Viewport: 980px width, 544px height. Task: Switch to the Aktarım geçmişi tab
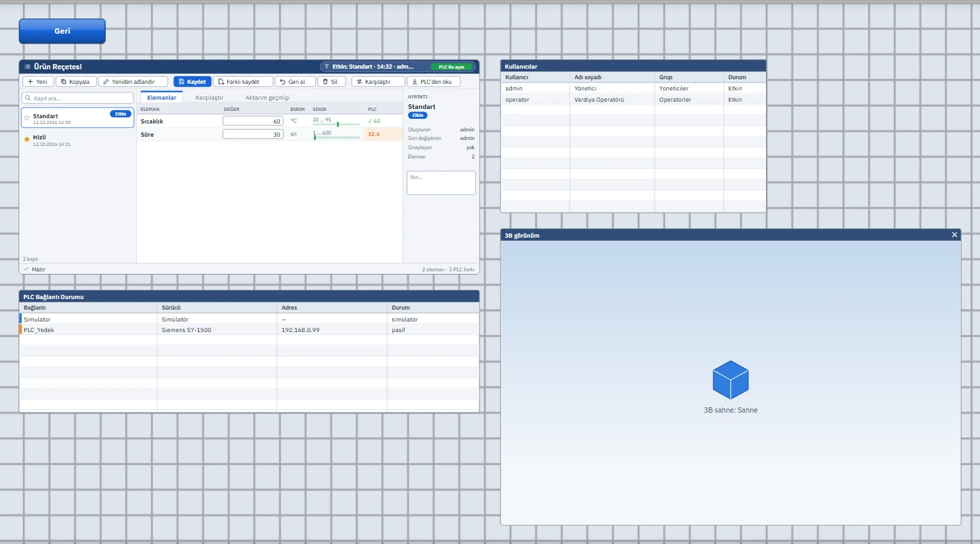pyautogui.click(x=267, y=98)
